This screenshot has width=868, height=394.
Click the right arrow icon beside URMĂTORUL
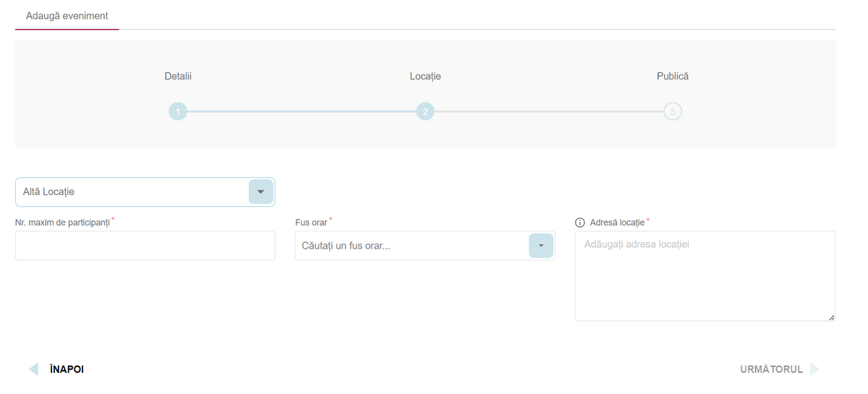pos(814,369)
